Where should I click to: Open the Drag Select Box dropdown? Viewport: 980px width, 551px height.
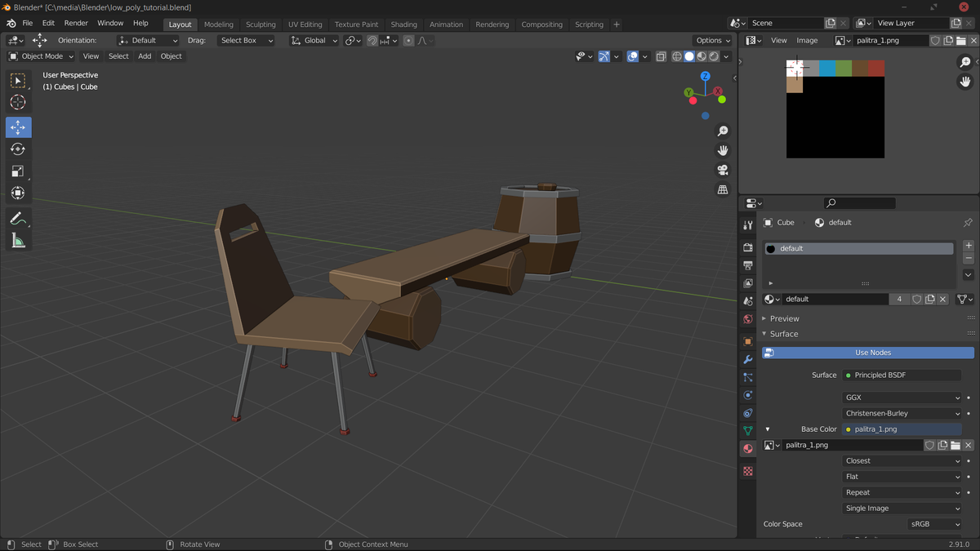(x=246, y=40)
